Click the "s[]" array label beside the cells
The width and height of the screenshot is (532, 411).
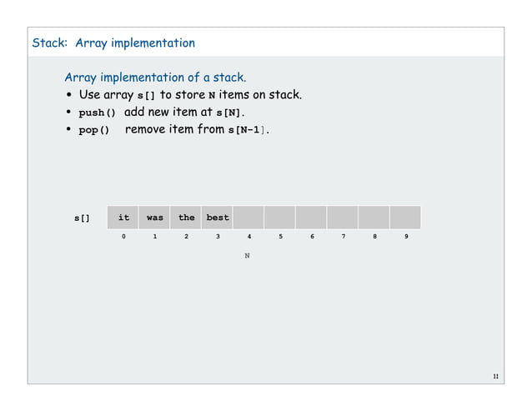tap(82, 218)
